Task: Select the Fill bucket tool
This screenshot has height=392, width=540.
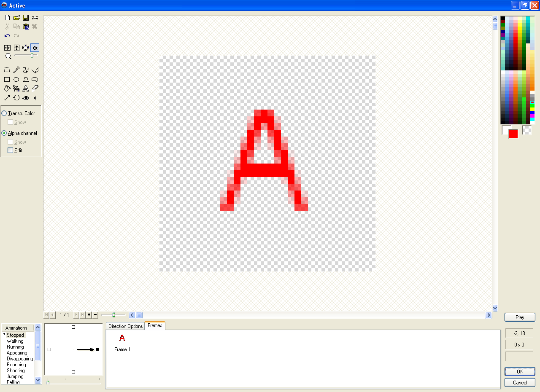Action: [x=7, y=89]
